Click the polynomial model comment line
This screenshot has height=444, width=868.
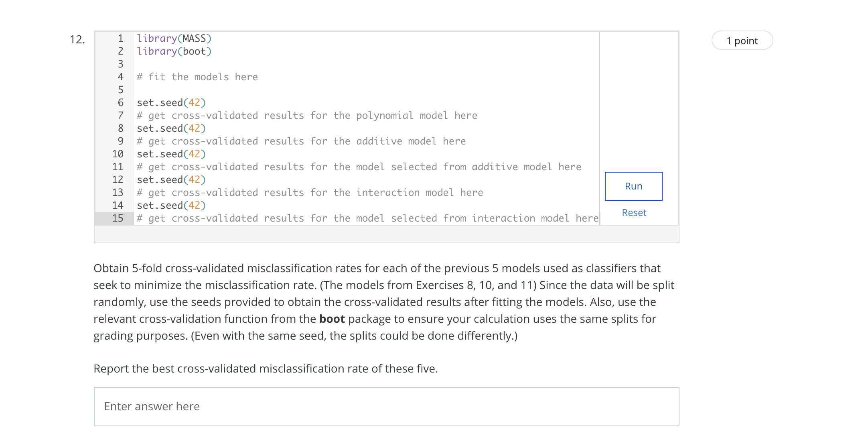coord(307,116)
